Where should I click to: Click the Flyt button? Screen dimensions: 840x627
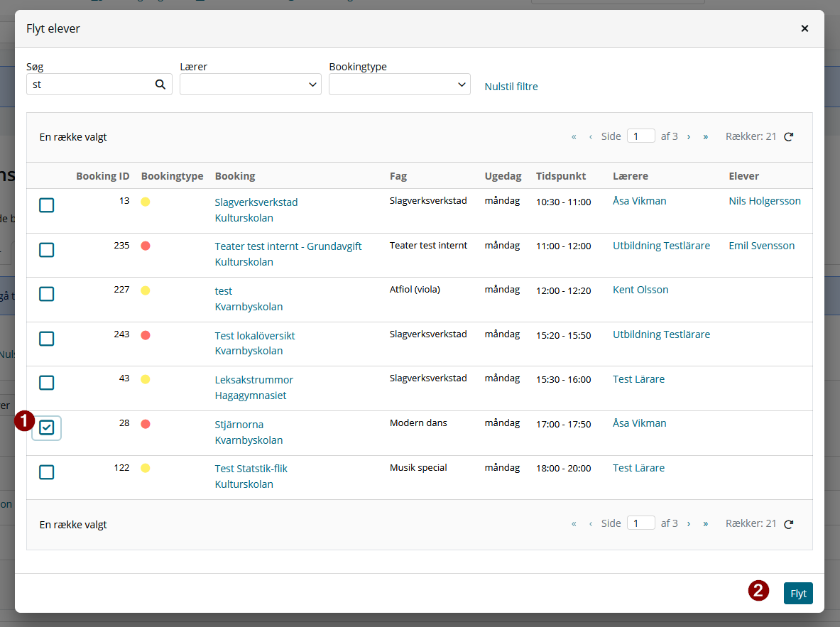click(798, 593)
